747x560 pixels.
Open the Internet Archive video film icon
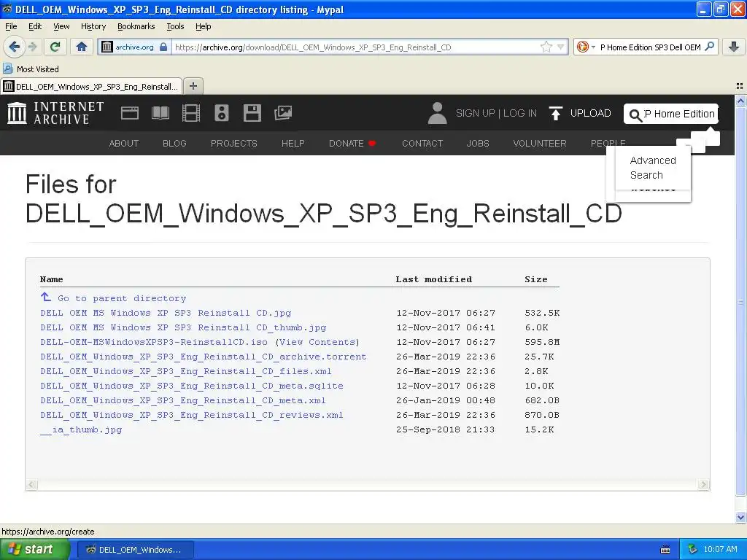pyautogui.click(x=191, y=113)
